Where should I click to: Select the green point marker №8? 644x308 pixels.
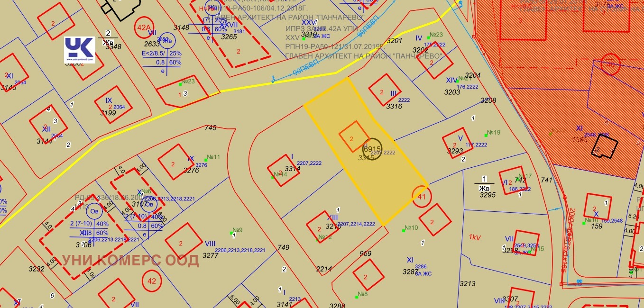pyautogui.click(x=357, y=296)
